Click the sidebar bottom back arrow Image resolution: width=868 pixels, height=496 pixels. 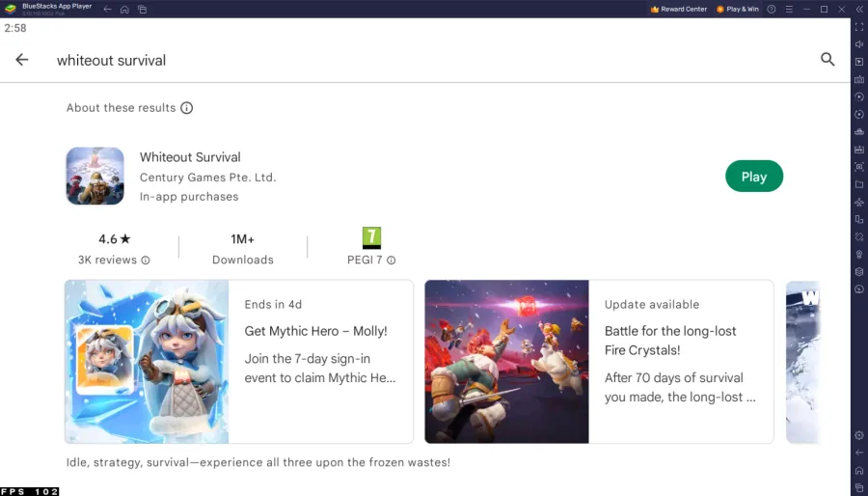coord(859,453)
